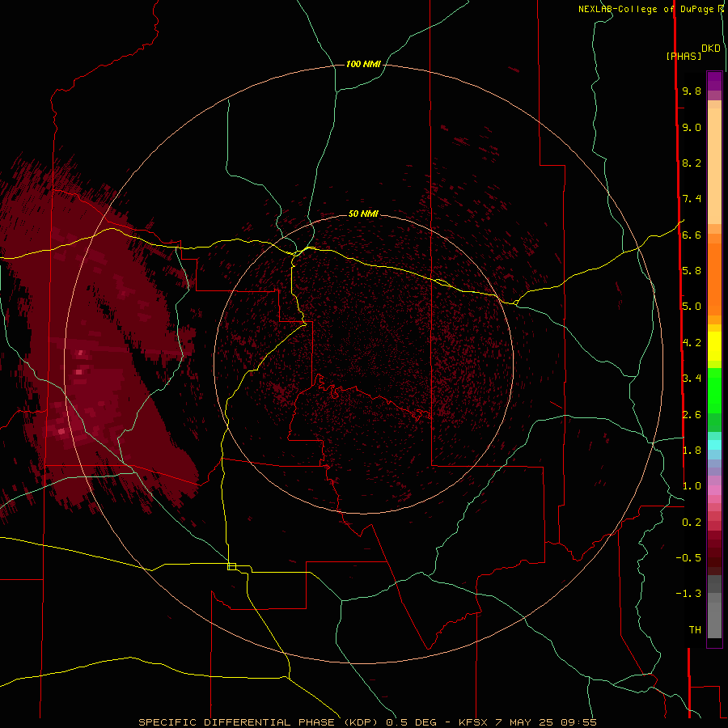Screen dimensions: 728x728
Task: Click the 1.8 value on color scale
Action: coord(692,450)
